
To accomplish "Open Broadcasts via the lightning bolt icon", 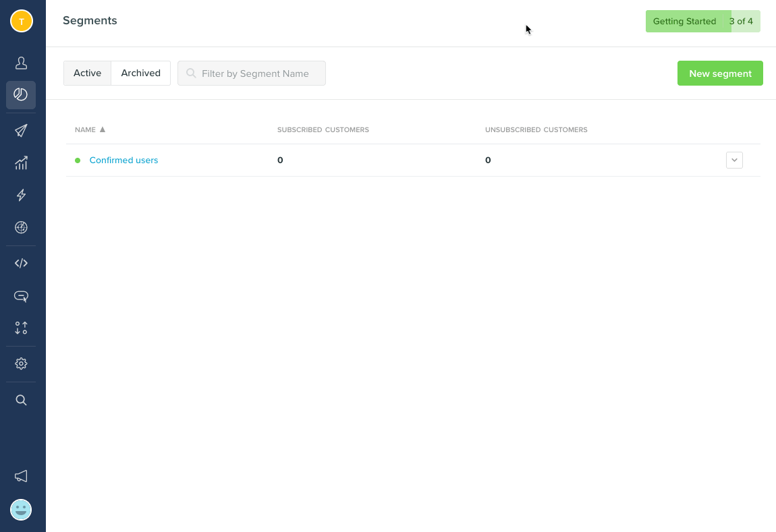I will coord(21,195).
